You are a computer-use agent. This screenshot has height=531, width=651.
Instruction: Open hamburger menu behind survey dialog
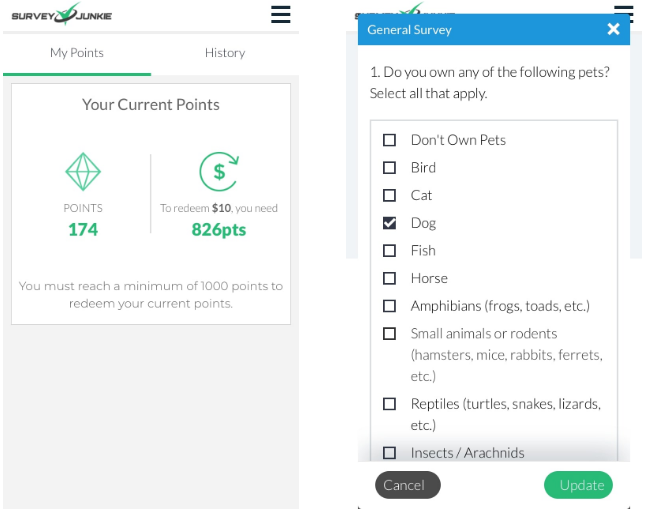pos(624,10)
